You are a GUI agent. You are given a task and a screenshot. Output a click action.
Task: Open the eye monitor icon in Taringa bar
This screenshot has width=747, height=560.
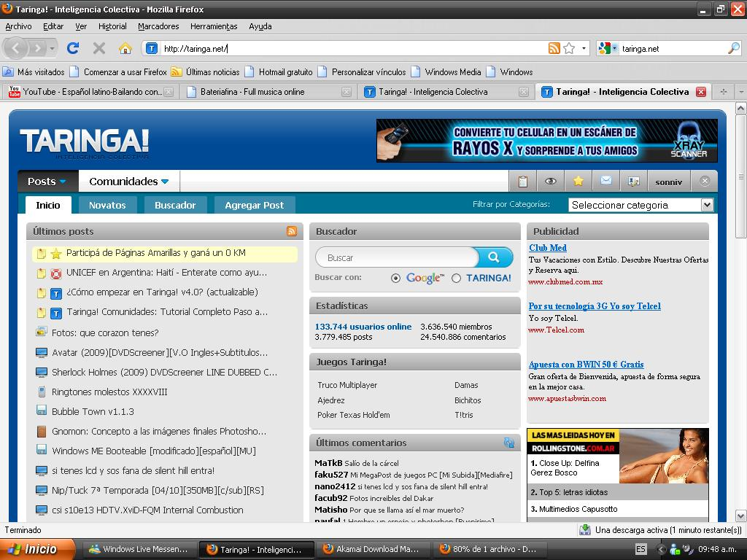550,182
